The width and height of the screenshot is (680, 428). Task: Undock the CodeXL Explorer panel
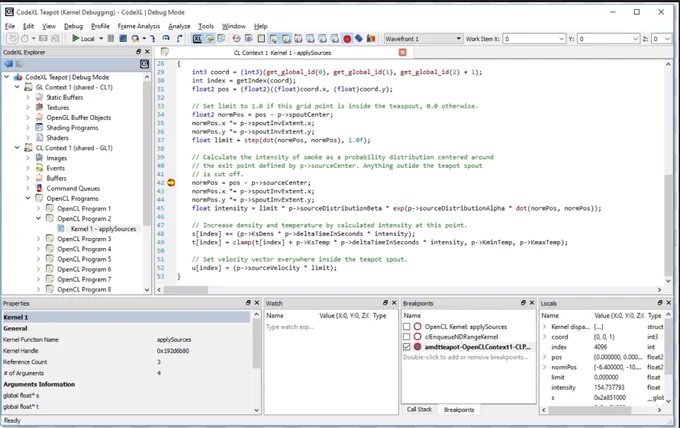(x=139, y=52)
